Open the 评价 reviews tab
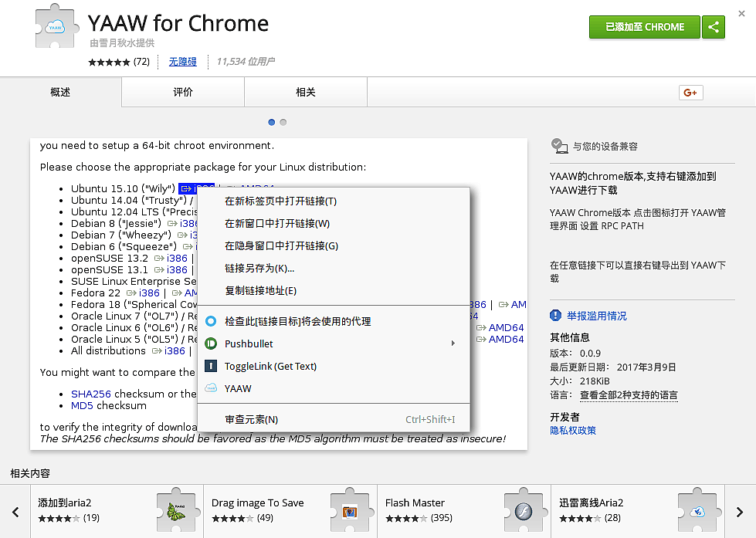This screenshot has width=756, height=538. point(183,93)
